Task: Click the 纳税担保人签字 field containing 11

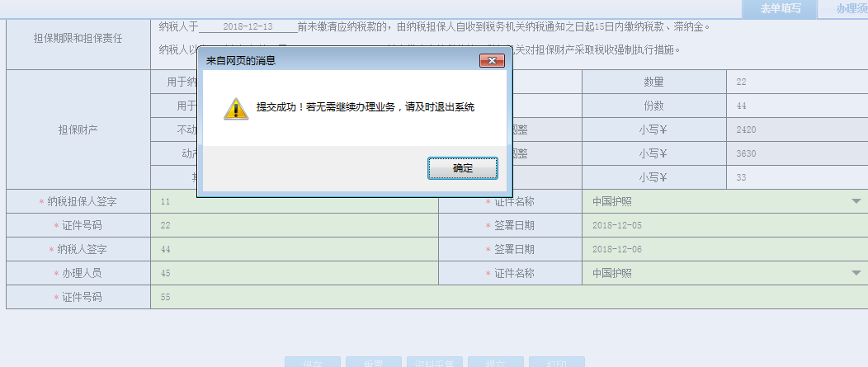Action: click(295, 202)
